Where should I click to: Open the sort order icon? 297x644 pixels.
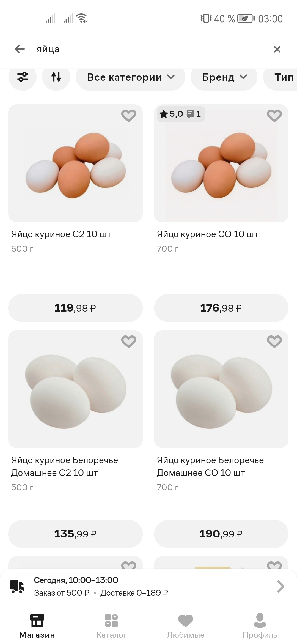pos(56,77)
